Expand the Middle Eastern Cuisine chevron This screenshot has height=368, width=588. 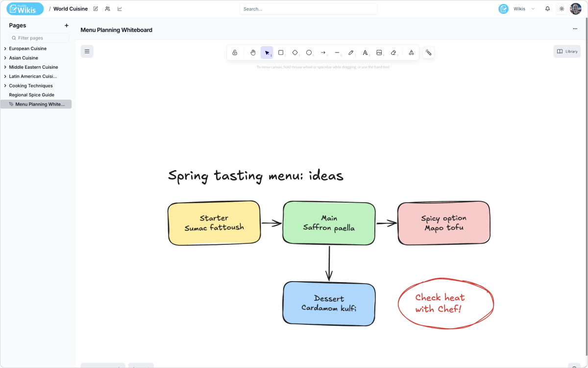[5, 67]
